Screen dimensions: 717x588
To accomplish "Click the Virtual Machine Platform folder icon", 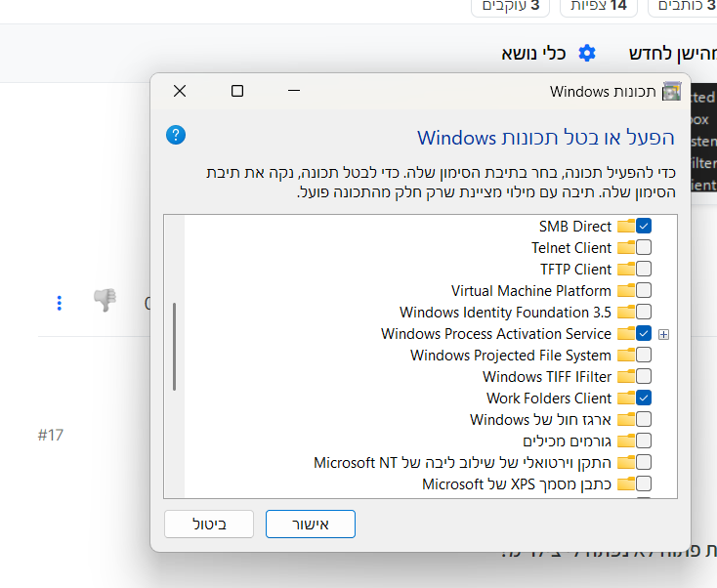I will pos(626,290).
